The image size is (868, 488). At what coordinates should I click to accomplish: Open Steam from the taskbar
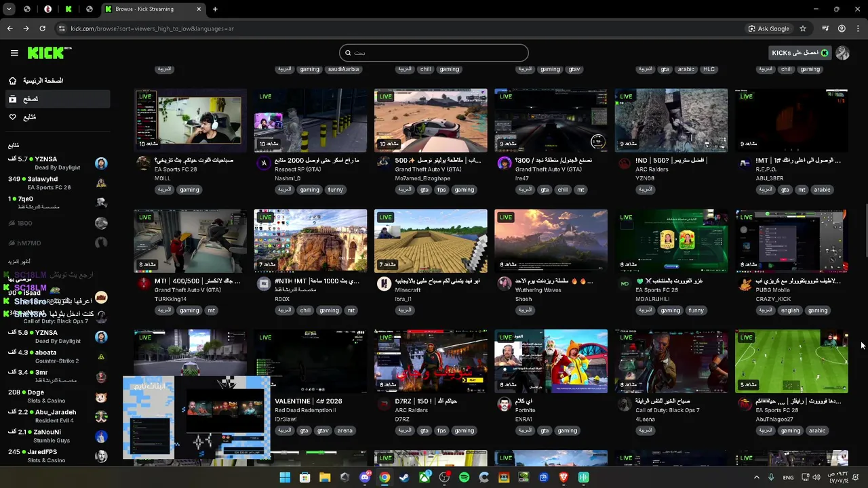pyautogui.click(x=404, y=477)
